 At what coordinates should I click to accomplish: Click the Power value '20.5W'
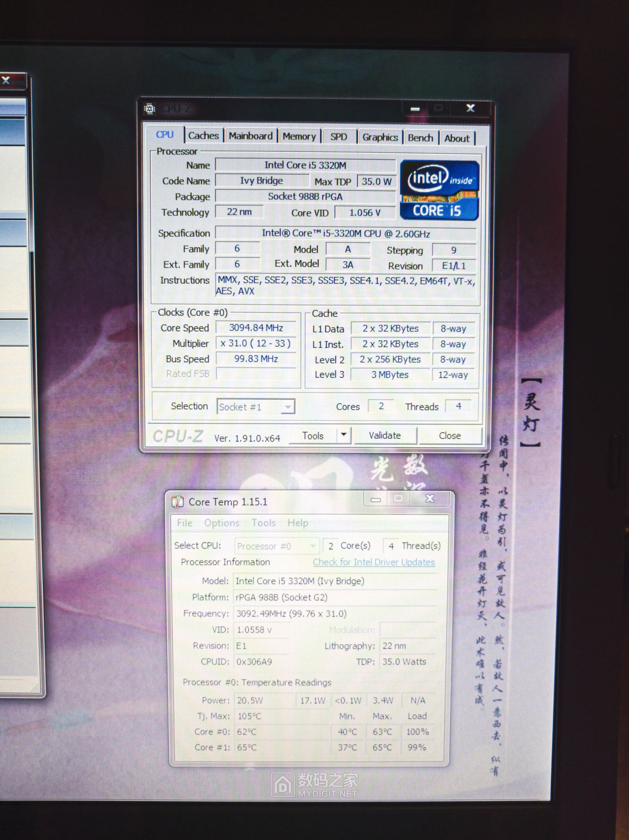[x=264, y=700]
